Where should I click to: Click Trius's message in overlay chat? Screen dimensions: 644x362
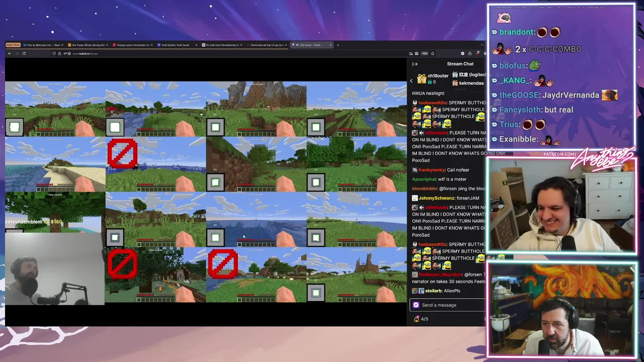point(519,124)
